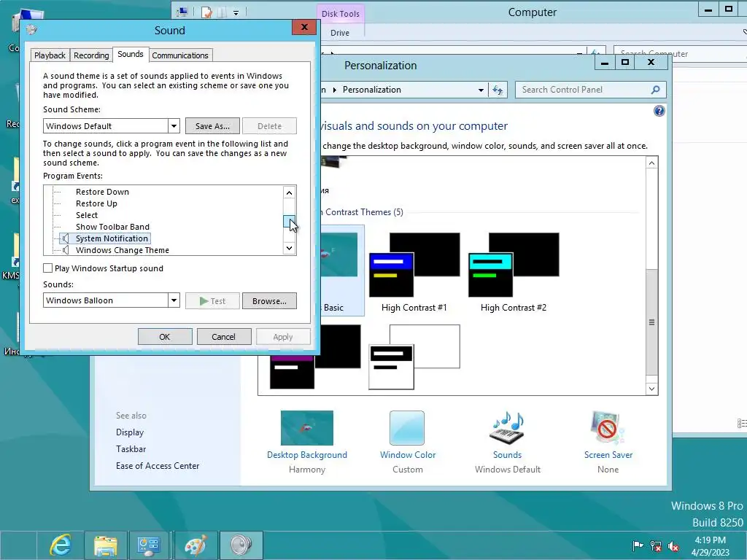This screenshot has height=560, width=747.
Task: Open Personalization help question mark icon
Action: (x=659, y=112)
